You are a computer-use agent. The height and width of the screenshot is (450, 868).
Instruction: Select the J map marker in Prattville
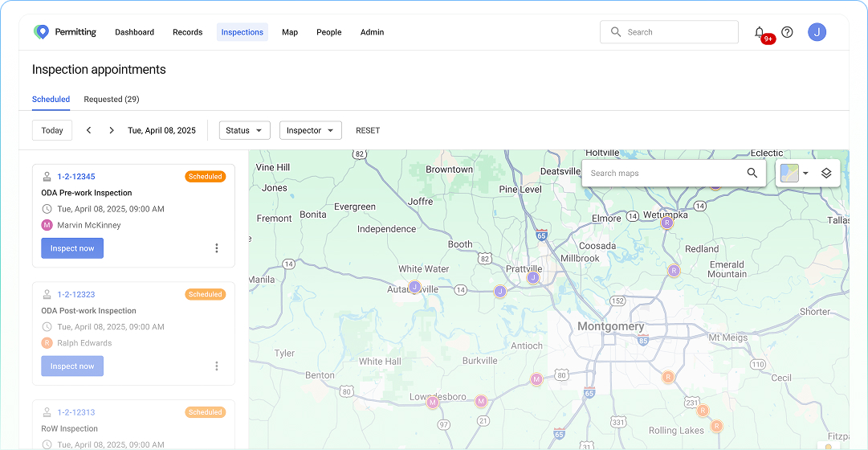533,278
